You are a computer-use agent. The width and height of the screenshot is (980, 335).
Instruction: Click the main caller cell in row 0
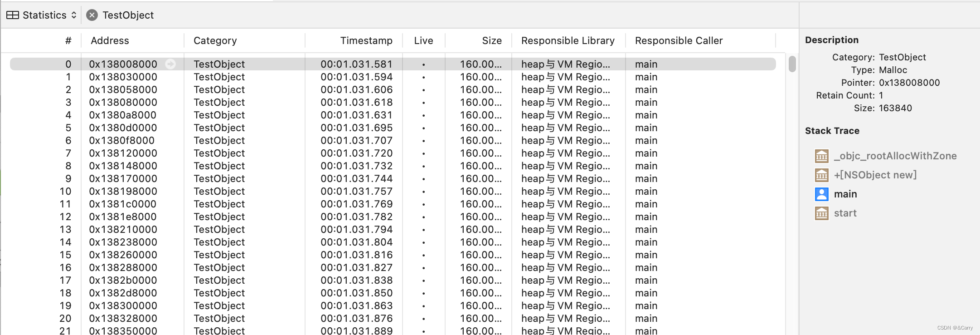[x=646, y=64]
